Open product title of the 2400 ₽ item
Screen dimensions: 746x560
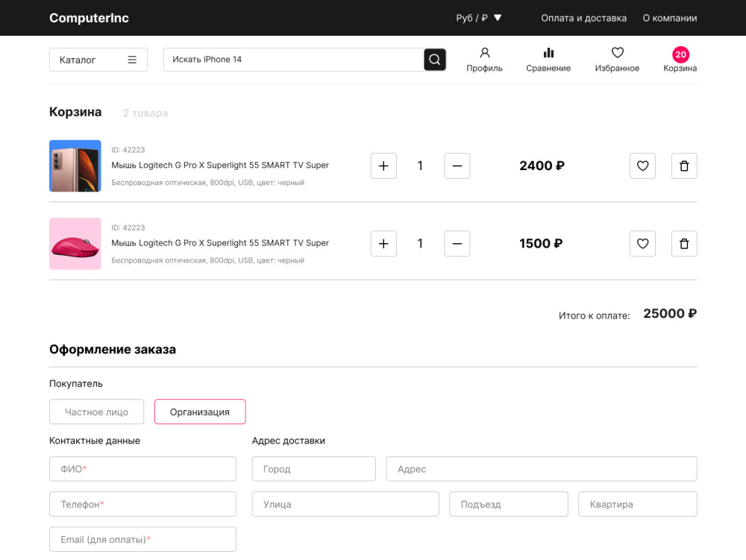coord(220,166)
